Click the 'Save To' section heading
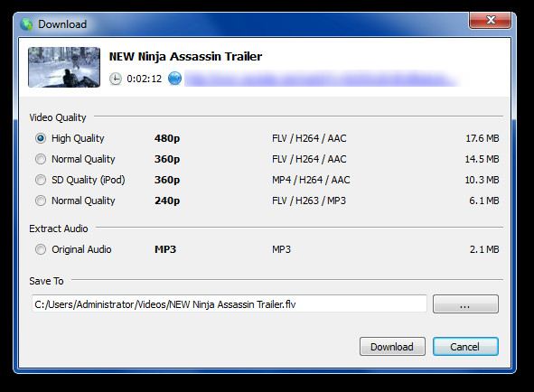Image resolution: width=534 pixels, height=392 pixels. pyautogui.click(x=46, y=281)
